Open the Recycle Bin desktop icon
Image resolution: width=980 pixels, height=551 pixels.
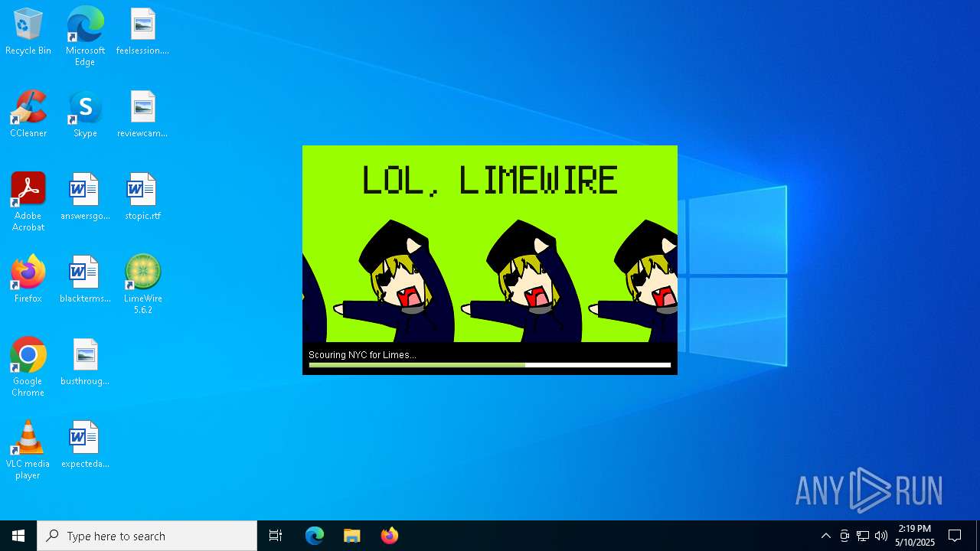coord(28,32)
